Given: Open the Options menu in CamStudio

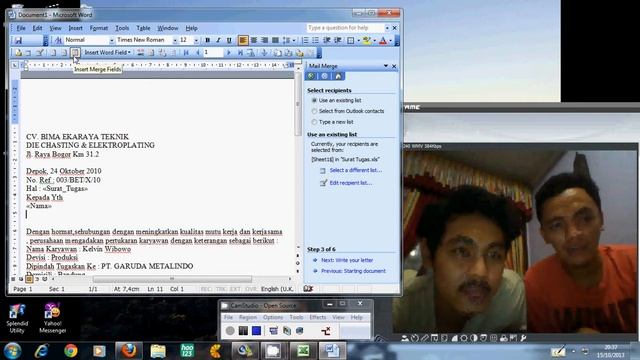Looking at the screenshot, I should click(273, 317).
